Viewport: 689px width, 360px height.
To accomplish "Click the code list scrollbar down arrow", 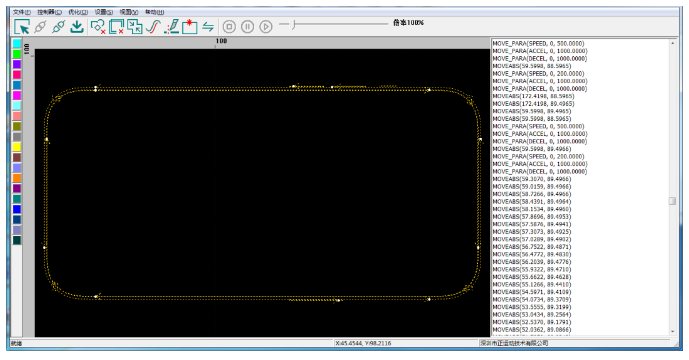I will coord(672,331).
